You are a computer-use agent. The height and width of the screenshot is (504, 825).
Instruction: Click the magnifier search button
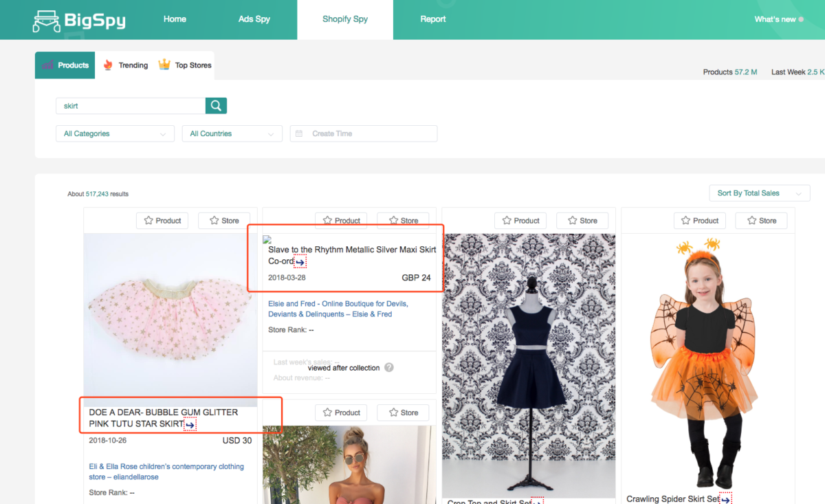coord(216,106)
